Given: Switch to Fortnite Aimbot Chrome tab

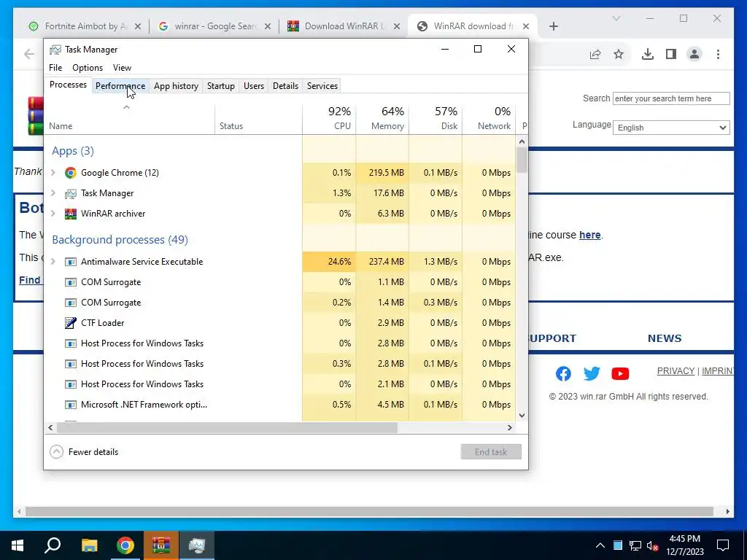Looking at the screenshot, I should (85, 26).
